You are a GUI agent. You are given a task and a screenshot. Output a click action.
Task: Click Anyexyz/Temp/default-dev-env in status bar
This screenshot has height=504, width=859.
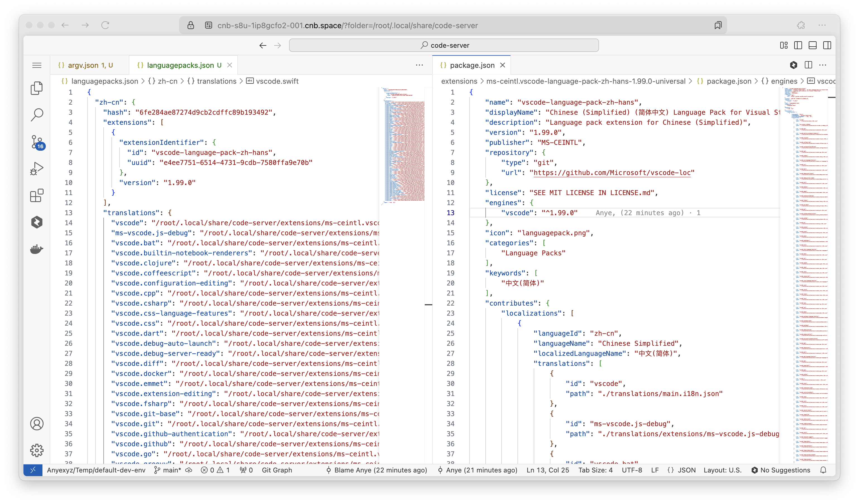pos(96,470)
